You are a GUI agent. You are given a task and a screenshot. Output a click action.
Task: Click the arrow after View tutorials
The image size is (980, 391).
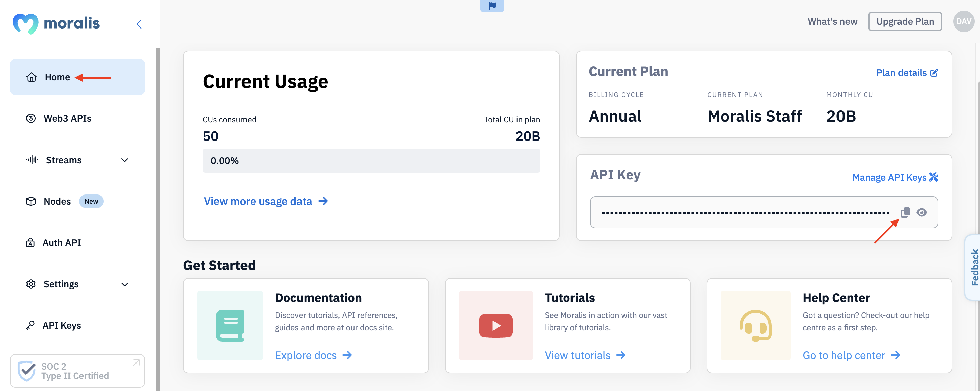point(621,355)
